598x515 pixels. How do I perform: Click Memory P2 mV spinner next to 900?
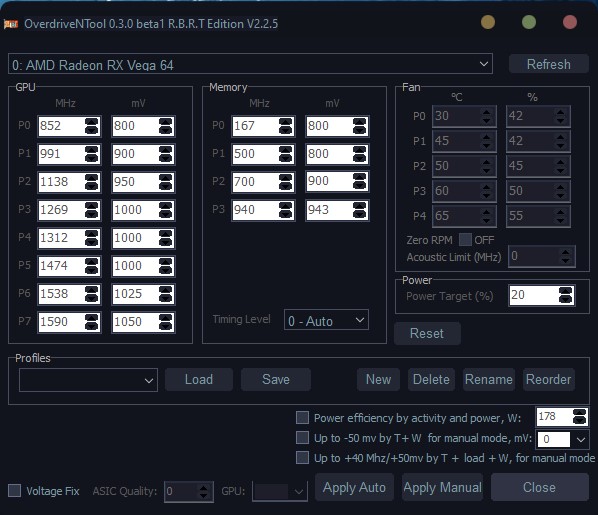tap(360, 182)
